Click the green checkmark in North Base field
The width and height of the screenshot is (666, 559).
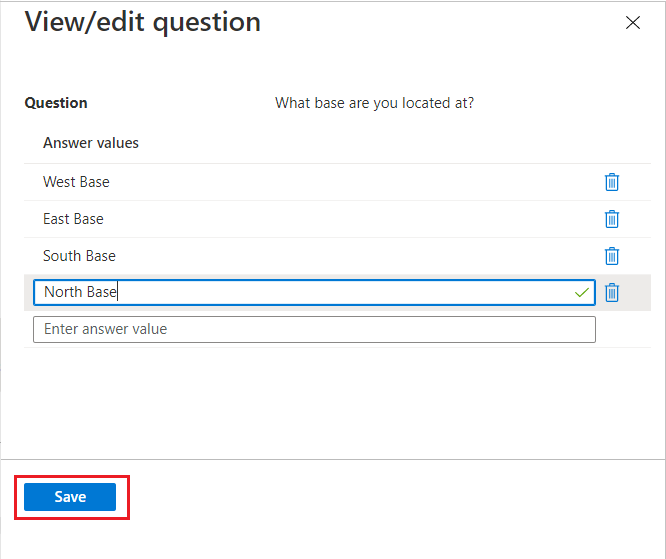tap(582, 292)
